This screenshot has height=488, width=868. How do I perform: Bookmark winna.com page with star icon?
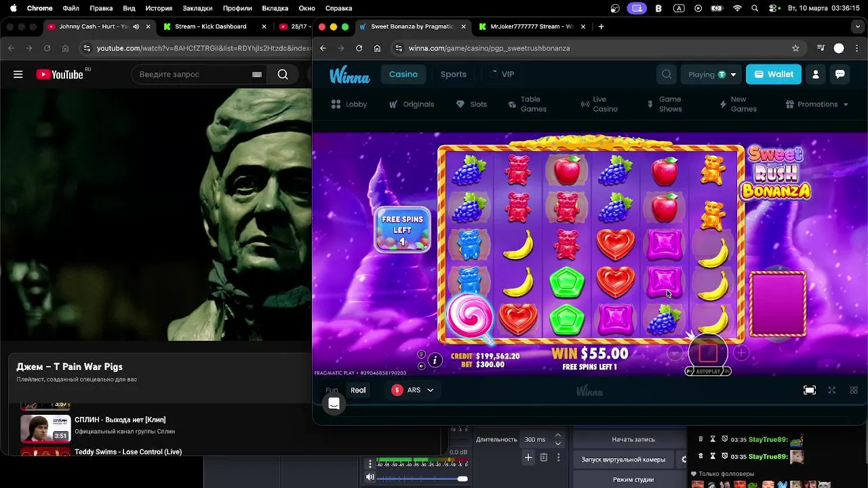pos(795,48)
